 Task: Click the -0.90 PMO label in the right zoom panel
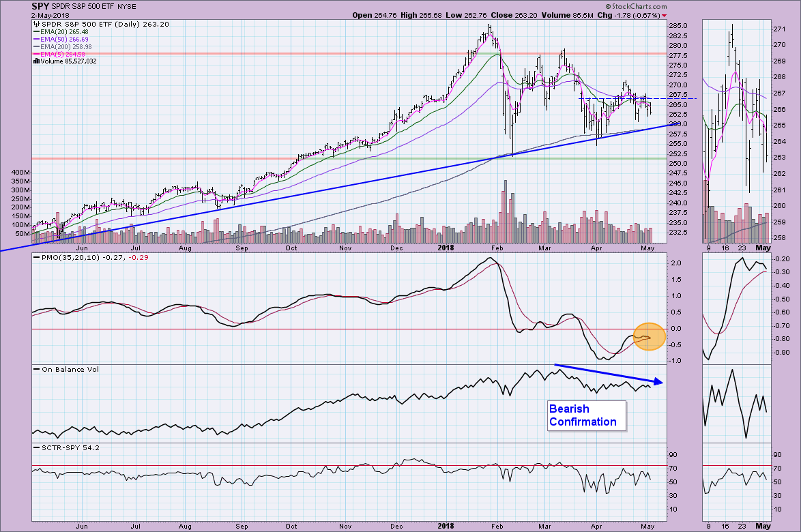[x=781, y=353]
